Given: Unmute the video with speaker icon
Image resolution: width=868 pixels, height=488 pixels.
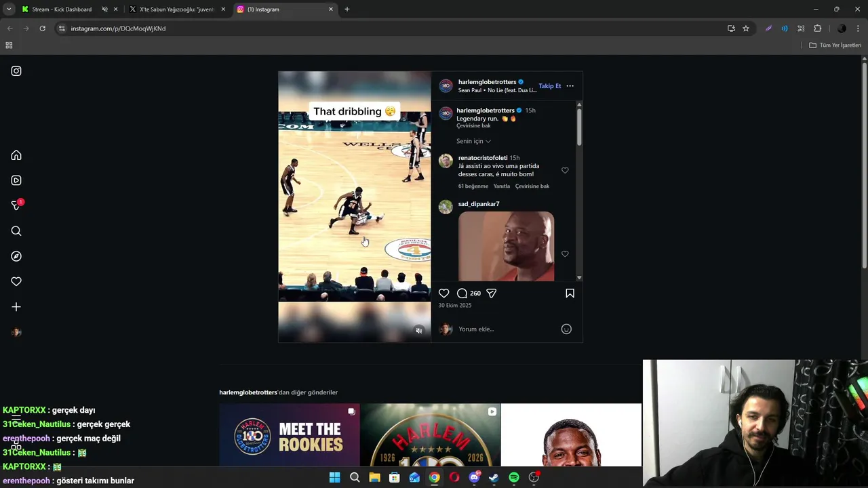Looking at the screenshot, I should (418, 331).
